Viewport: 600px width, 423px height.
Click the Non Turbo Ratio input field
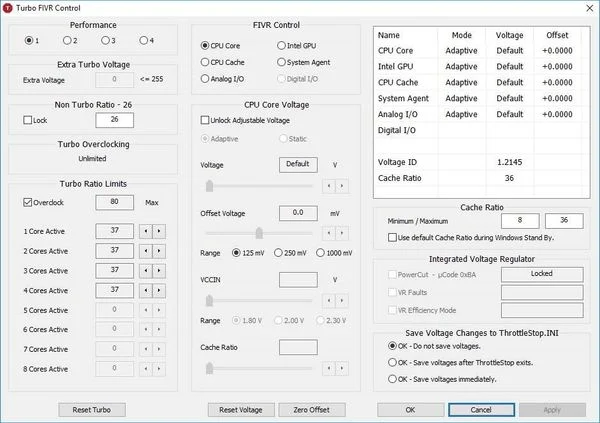click(x=115, y=120)
